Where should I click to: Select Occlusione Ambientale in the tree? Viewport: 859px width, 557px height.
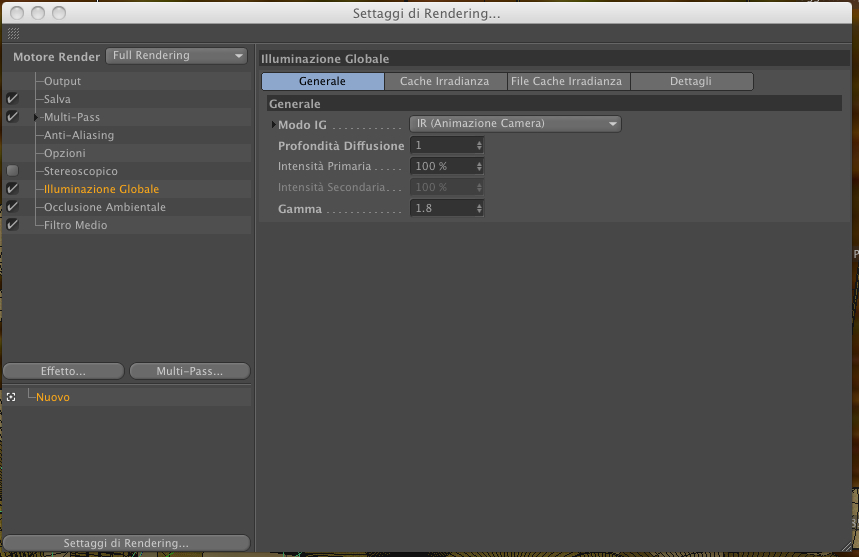[x=105, y=207]
